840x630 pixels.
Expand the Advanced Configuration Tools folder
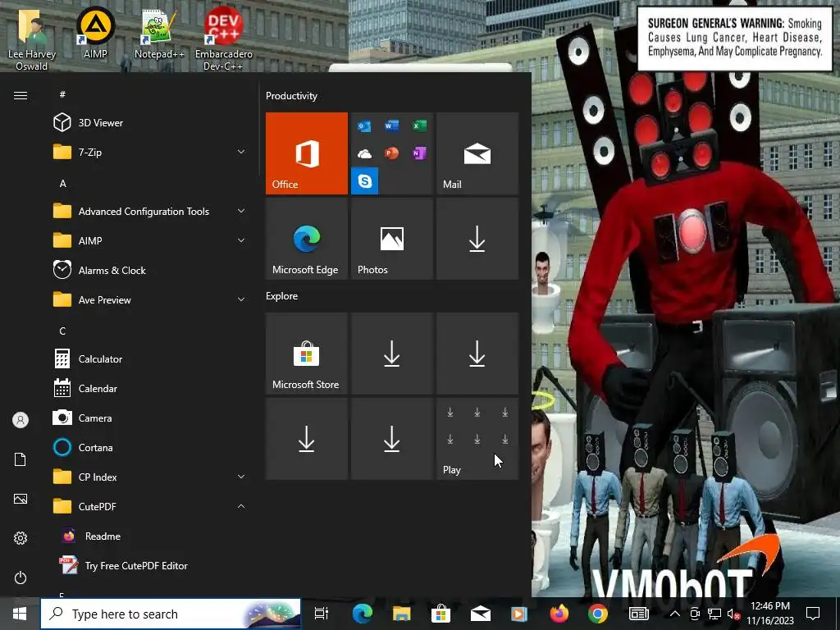(148, 211)
